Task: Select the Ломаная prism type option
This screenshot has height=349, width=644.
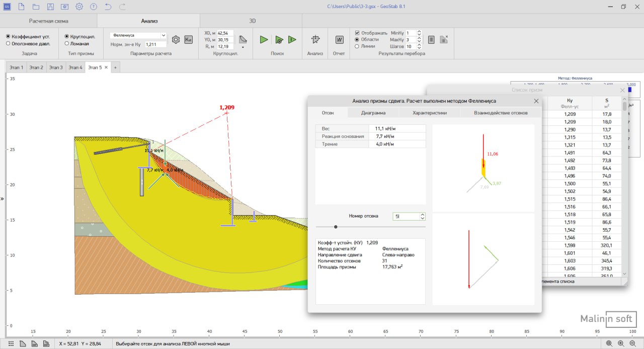Action: [x=67, y=44]
